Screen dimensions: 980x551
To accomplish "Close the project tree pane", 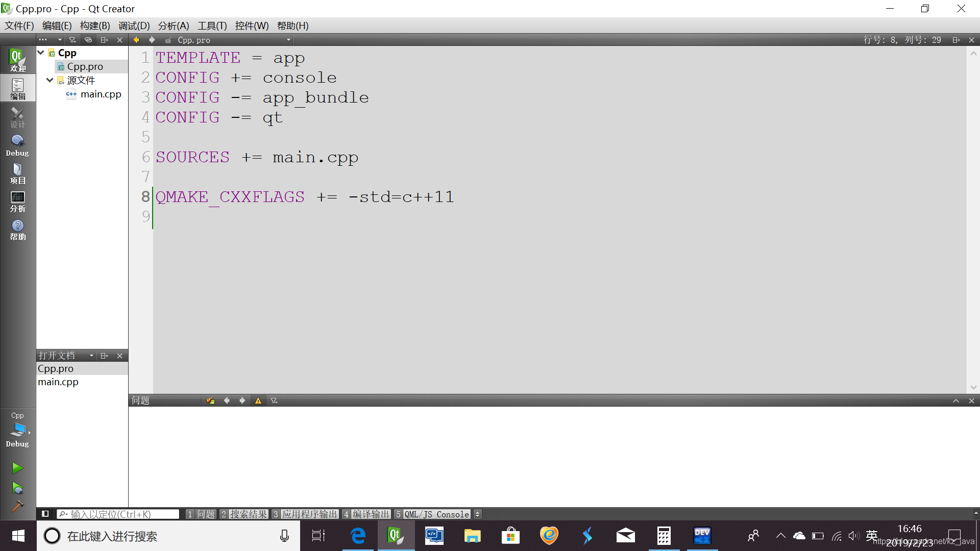I will pos(120,40).
